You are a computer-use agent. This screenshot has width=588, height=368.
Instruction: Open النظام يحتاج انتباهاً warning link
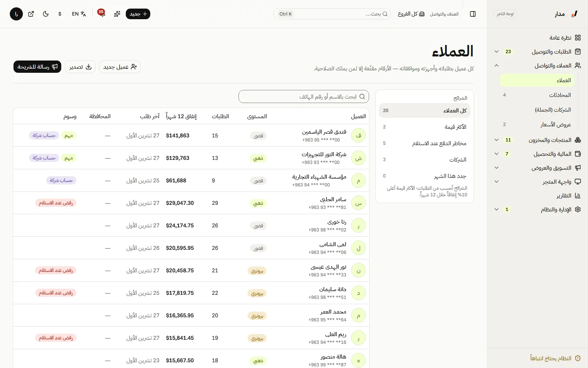click(555, 358)
